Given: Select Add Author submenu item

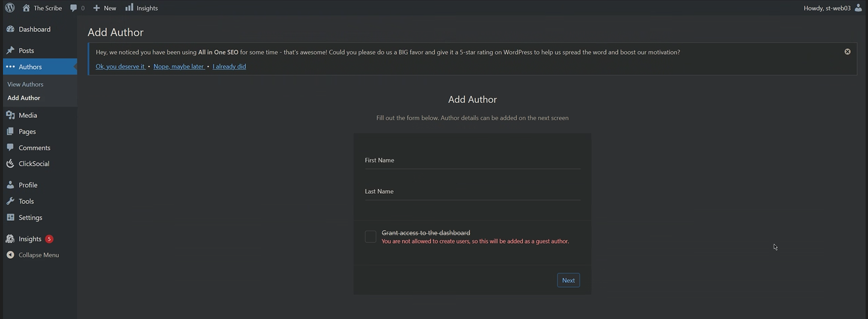Looking at the screenshot, I should point(24,98).
